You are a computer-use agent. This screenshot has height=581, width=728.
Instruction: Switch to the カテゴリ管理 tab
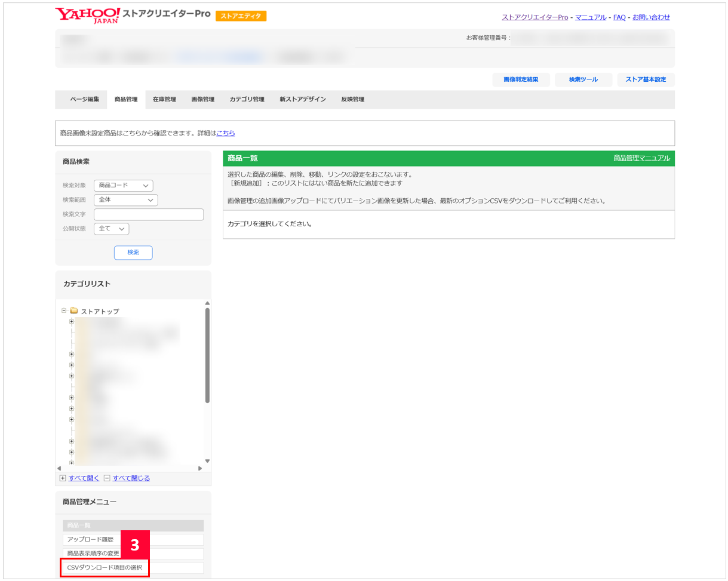[x=246, y=99]
